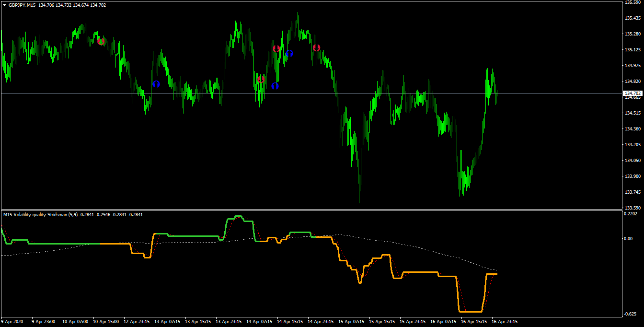
Task: Click the 9 Apr 2020 date label
Action: point(12,322)
